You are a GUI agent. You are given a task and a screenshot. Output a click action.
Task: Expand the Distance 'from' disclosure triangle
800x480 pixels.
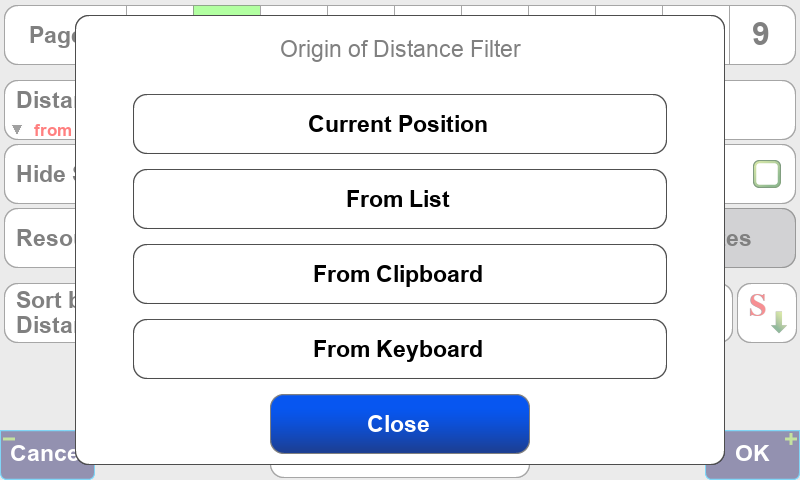pos(17,130)
